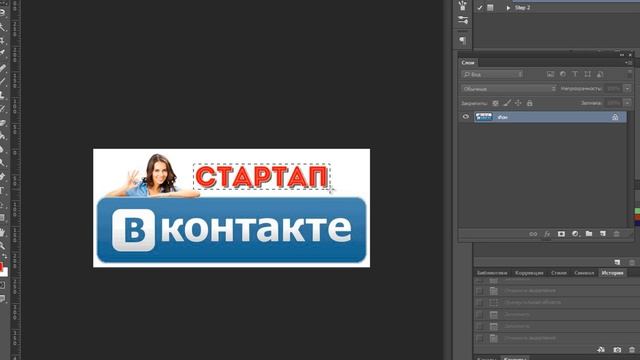Delete current state with History trash icon

(x=632, y=350)
